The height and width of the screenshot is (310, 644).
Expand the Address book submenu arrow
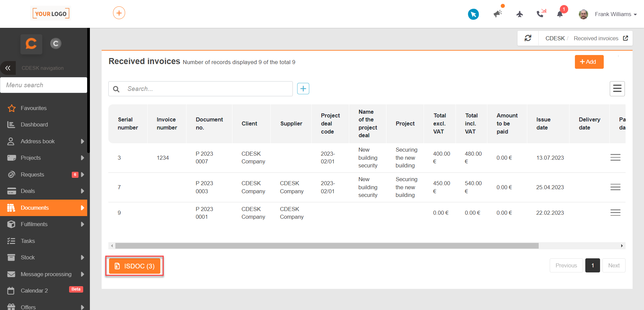click(x=83, y=141)
